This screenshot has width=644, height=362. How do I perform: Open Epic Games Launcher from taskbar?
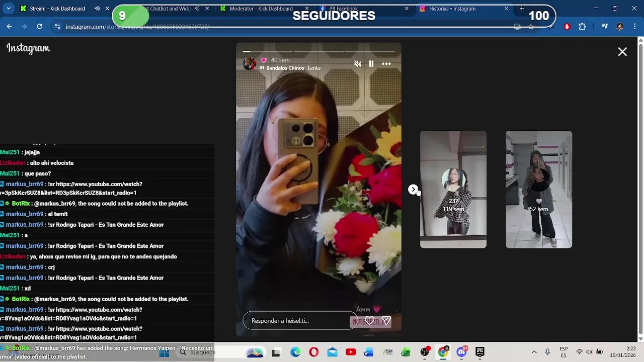[480, 352]
